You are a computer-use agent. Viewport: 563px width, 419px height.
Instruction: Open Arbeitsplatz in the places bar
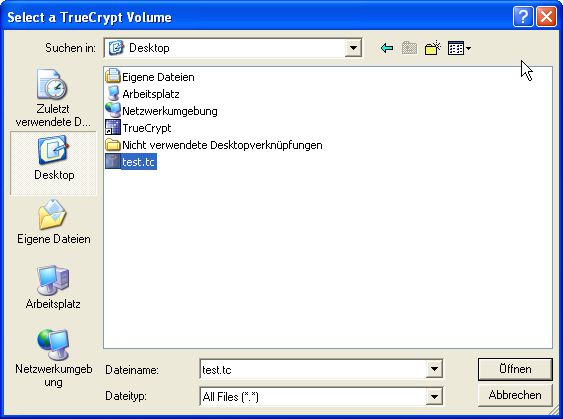(x=53, y=287)
